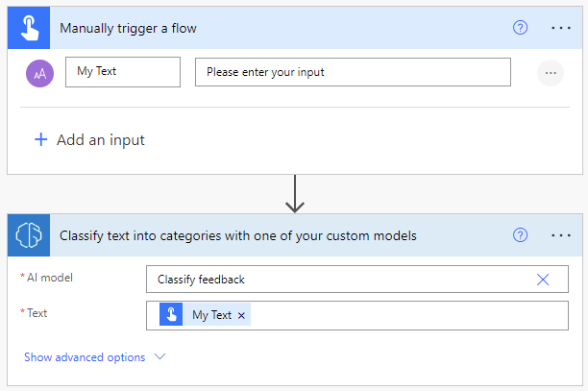Image resolution: width=588 pixels, height=391 pixels.
Task: Select the Classify text action header title
Action: pyautogui.click(x=238, y=235)
